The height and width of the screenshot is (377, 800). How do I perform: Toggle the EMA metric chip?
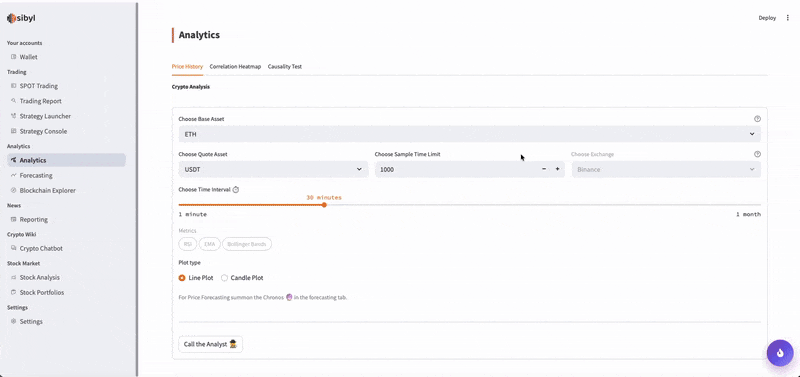[x=210, y=244]
